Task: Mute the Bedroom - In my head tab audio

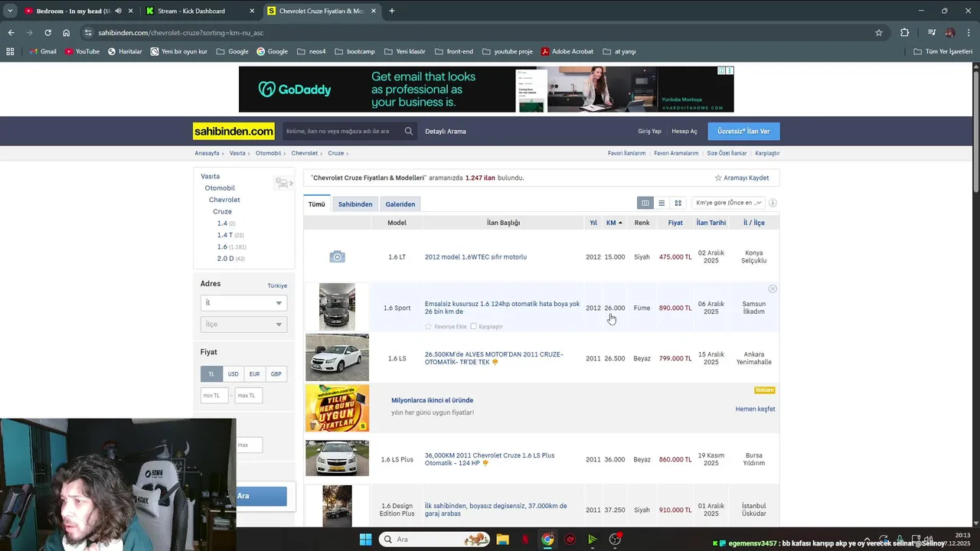Action: pos(118,11)
